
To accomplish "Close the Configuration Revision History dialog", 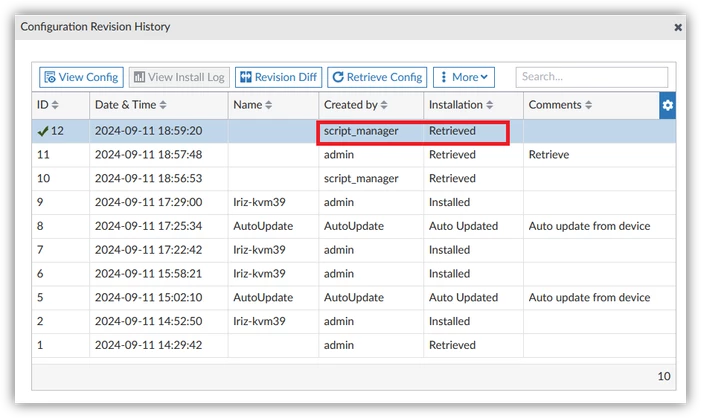I will point(678,27).
